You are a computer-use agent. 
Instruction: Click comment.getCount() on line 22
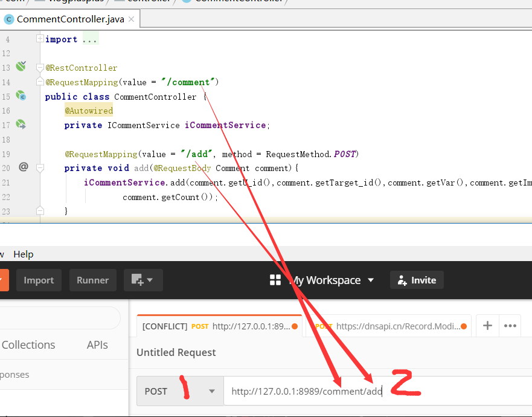click(168, 197)
